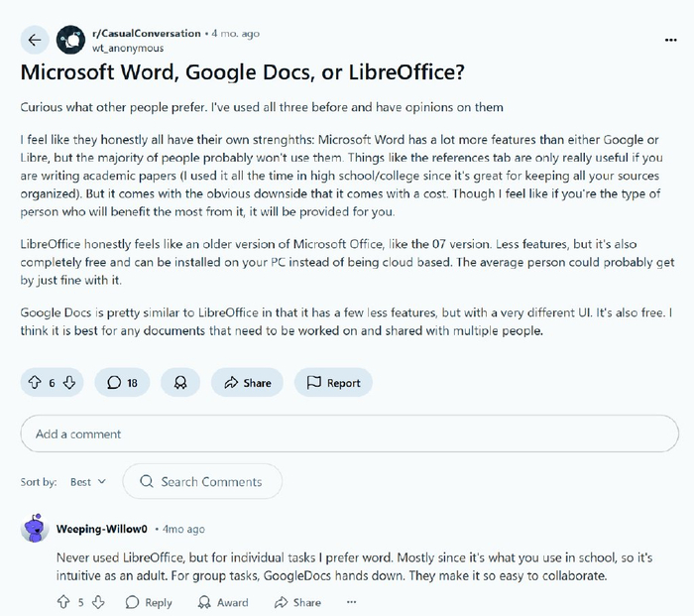Click the Add a comment field
The height and width of the screenshot is (616, 694).
click(x=349, y=433)
